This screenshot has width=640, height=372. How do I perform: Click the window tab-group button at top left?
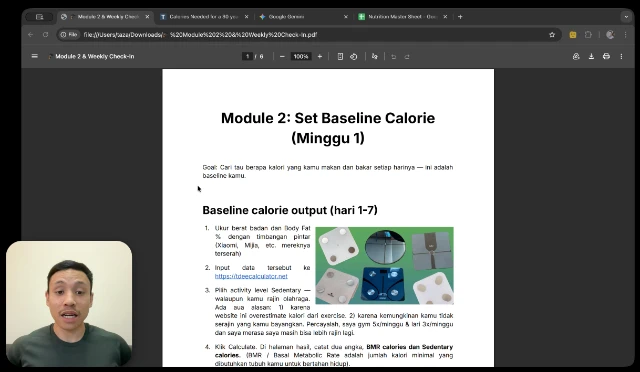coord(39,17)
